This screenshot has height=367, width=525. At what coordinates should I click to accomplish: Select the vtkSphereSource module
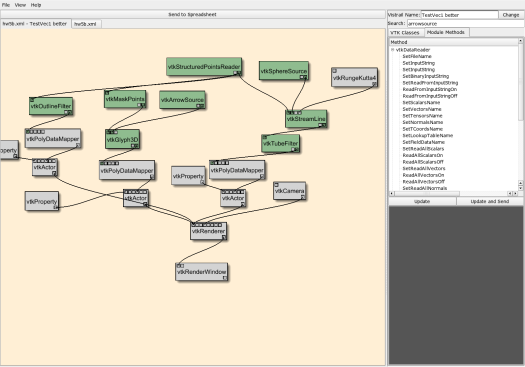point(284,71)
